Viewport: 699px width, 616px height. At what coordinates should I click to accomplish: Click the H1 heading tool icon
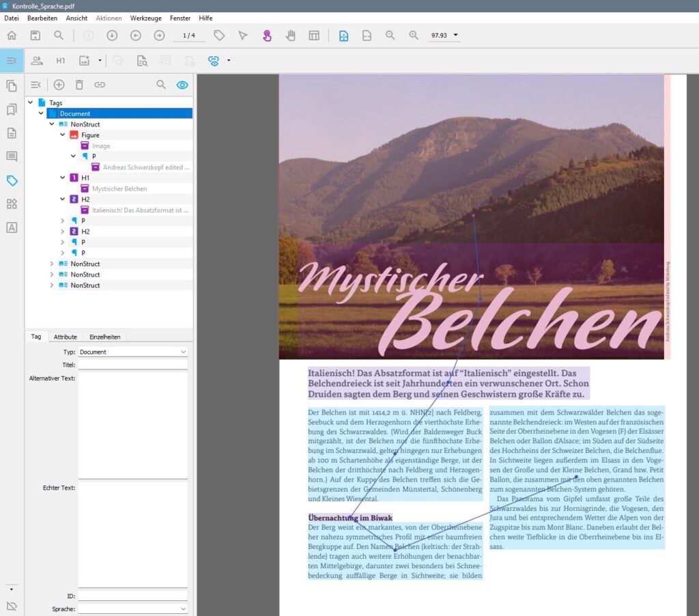[61, 61]
